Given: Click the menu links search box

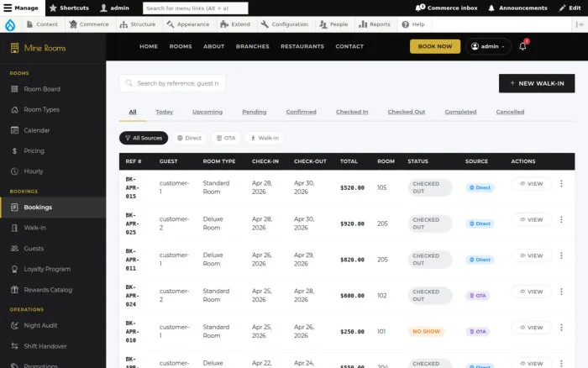Looking at the screenshot, I should (x=196, y=8).
